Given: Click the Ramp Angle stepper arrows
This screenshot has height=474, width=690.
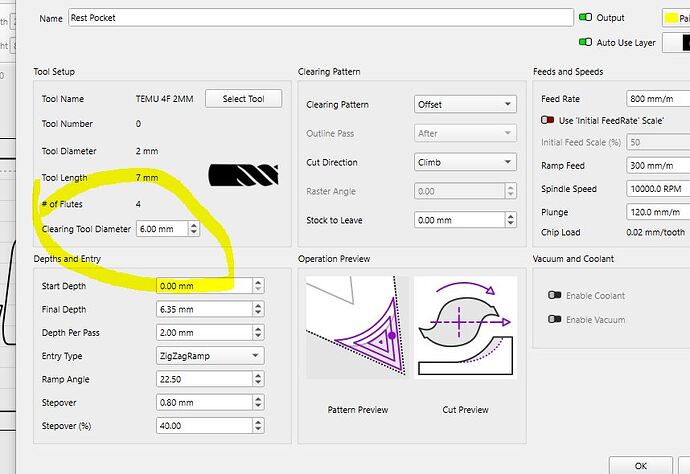Looking at the screenshot, I should (x=258, y=379).
